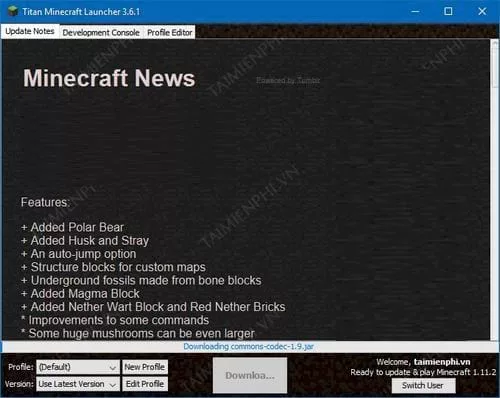Maximize the launcher window
Viewport: 500px width, 398px height.
448,11
